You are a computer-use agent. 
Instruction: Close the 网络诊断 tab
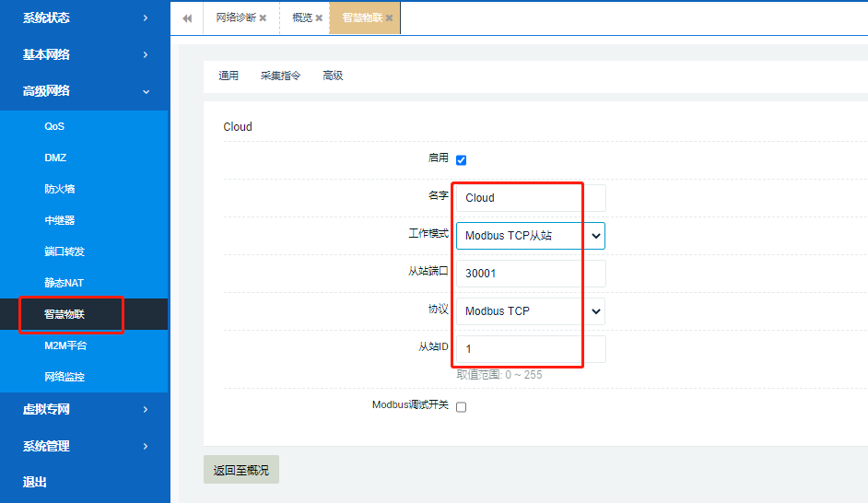click(263, 18)
